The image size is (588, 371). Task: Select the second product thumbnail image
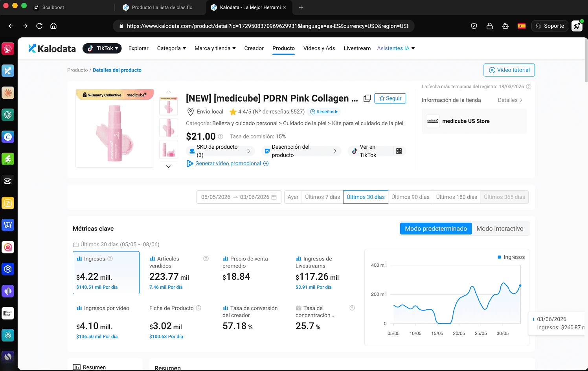[169, 128]
